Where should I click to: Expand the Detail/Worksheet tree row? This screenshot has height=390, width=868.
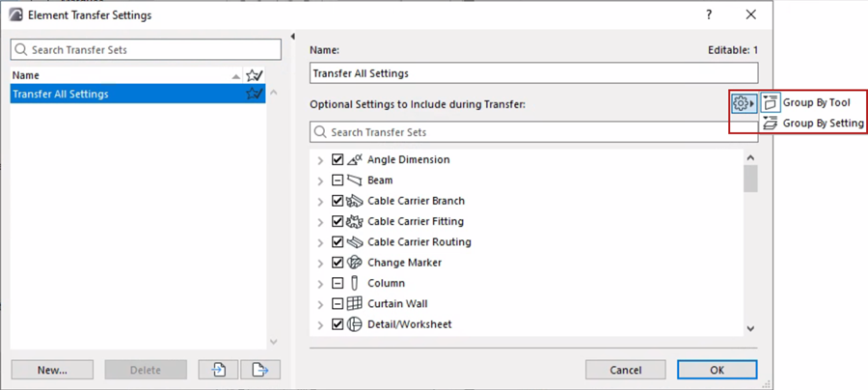320,324
